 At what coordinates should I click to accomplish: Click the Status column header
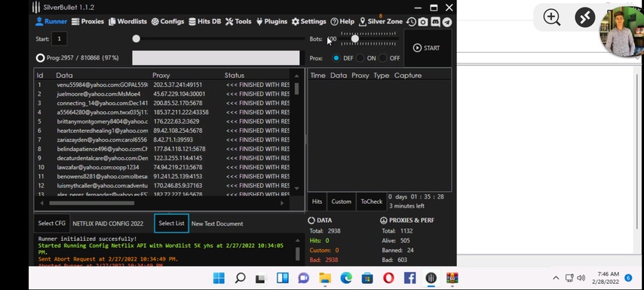pyautogui.click(x=235, y=76)
